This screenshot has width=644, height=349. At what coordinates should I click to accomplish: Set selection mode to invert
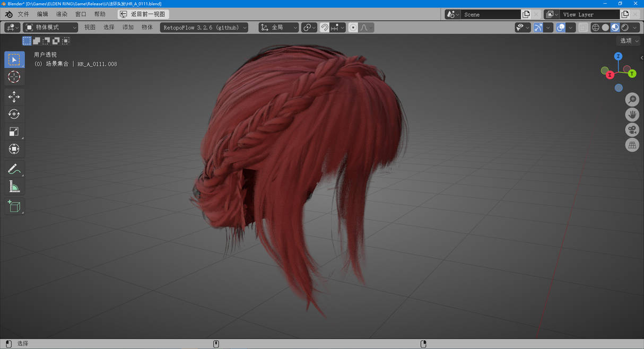(x=56, y=41)
